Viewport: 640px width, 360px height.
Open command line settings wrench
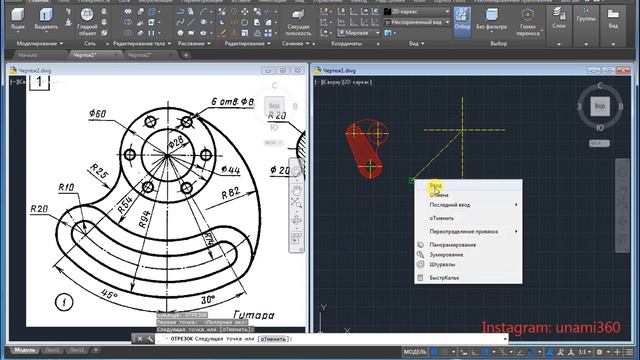(150, 339)
